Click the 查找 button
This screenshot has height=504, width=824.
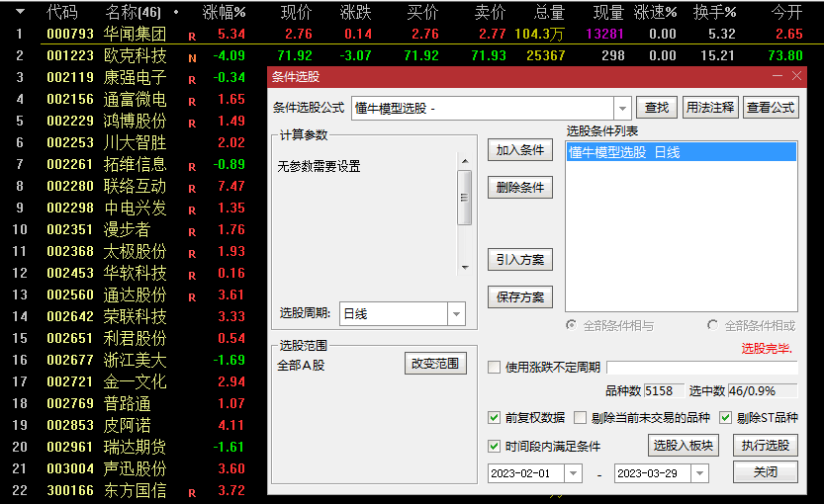pyautogui.click(x=657, y=108)
